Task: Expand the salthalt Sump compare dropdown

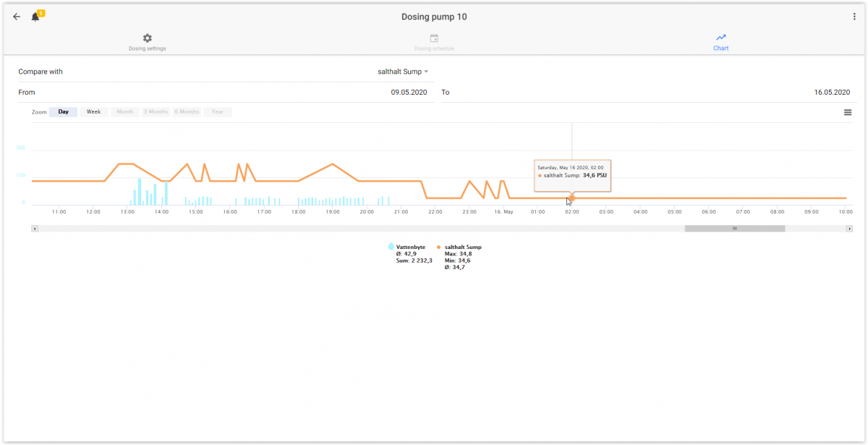Action: 403,72
